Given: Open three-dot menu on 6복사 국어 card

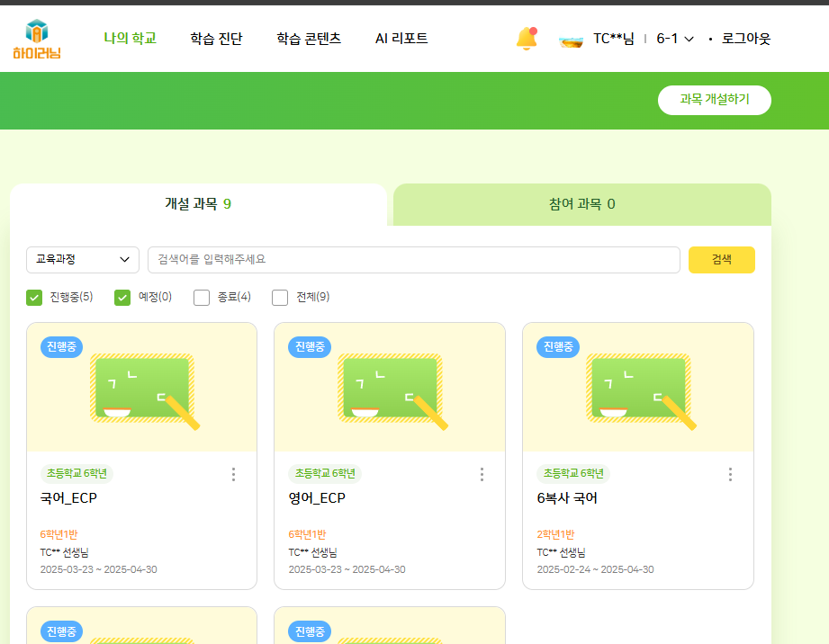Looking at the screenshot, I should coord(730,474).
